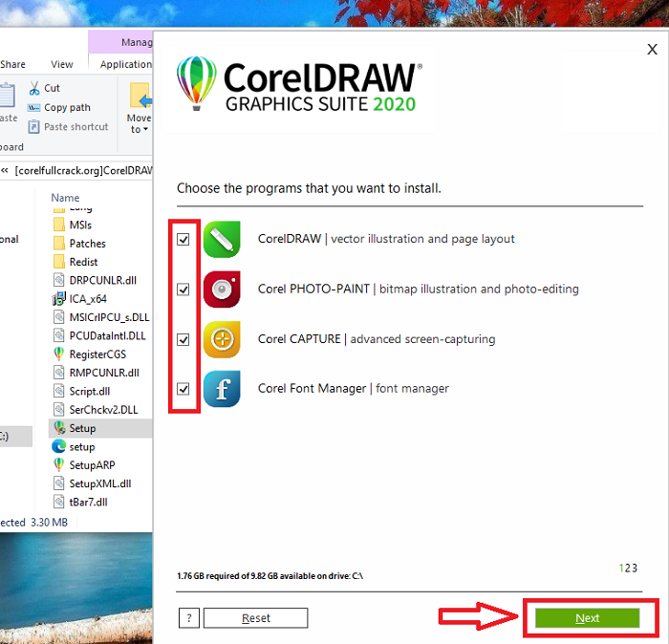Click the question mark help button

[188, 618]
